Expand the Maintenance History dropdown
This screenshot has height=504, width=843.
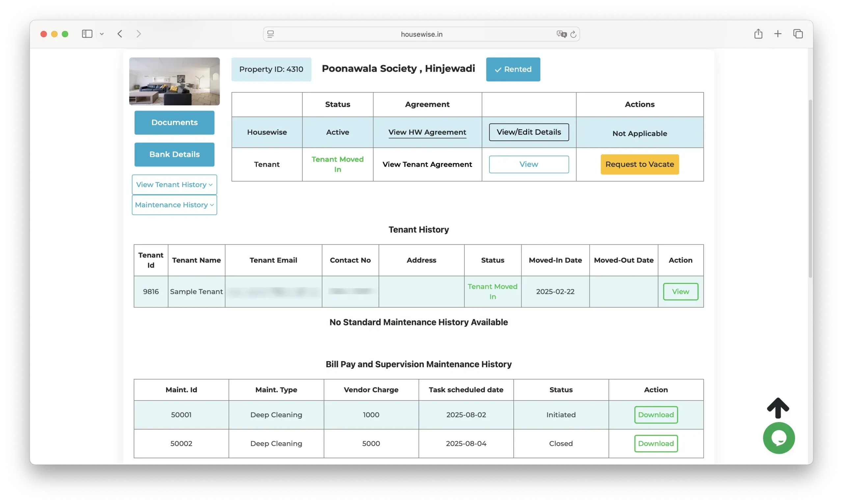[x=175, y=205]
